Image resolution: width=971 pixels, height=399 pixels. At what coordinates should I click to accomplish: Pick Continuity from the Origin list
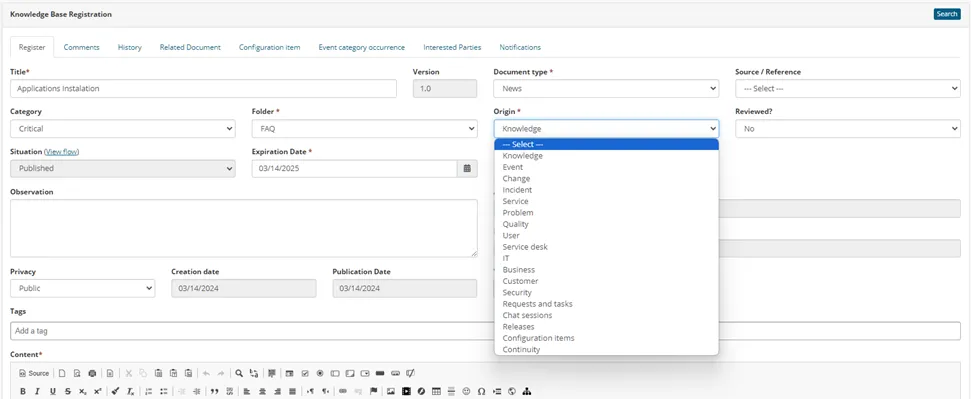[606, 349]
